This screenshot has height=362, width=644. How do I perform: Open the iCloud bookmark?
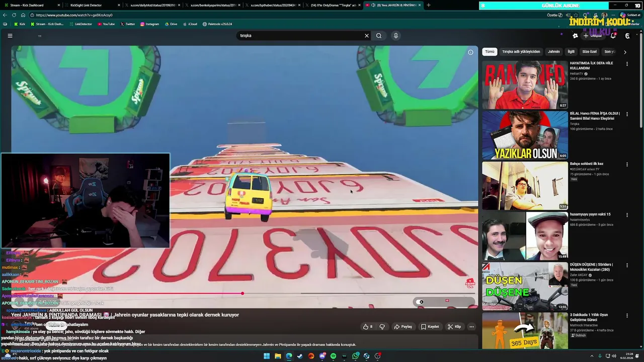click(190, 24)
